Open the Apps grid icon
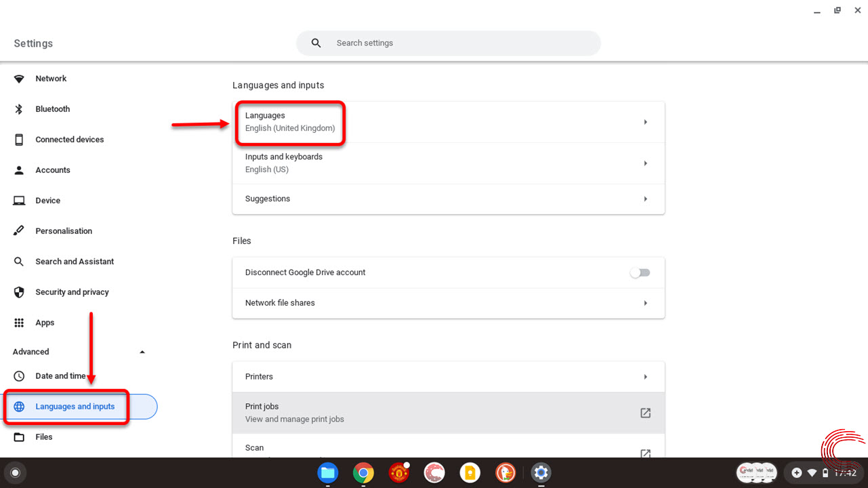This screenshot has height=488, width=868. [x=19, y=322]
